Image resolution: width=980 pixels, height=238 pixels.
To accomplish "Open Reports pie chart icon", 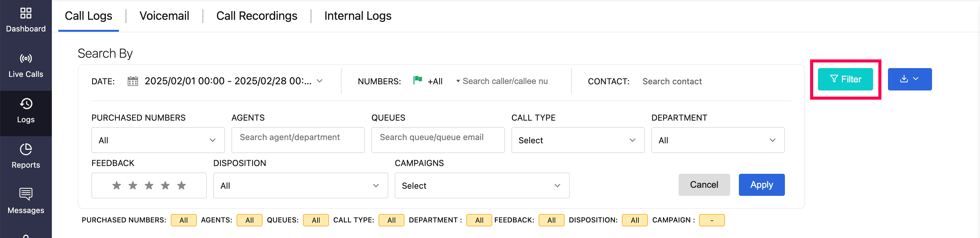I will pos(26,149).
